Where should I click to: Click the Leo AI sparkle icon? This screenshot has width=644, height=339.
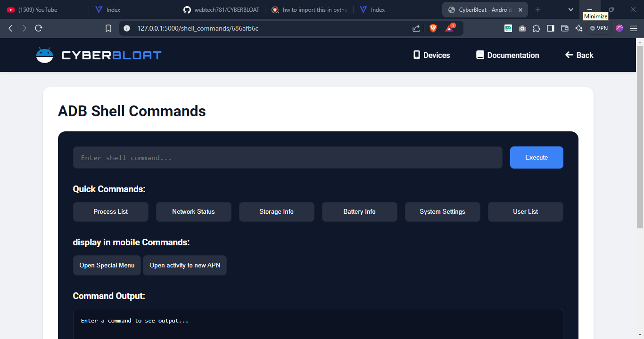[x=579, y=28]
